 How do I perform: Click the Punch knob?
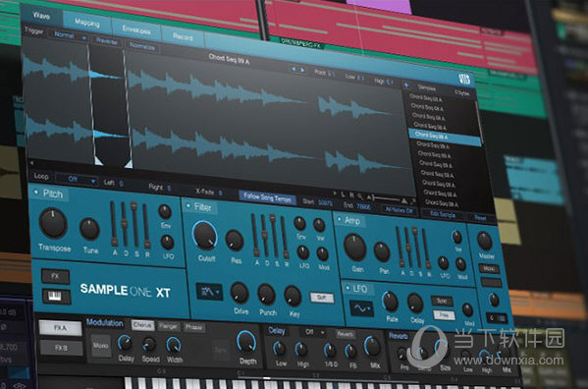[266, 295]
